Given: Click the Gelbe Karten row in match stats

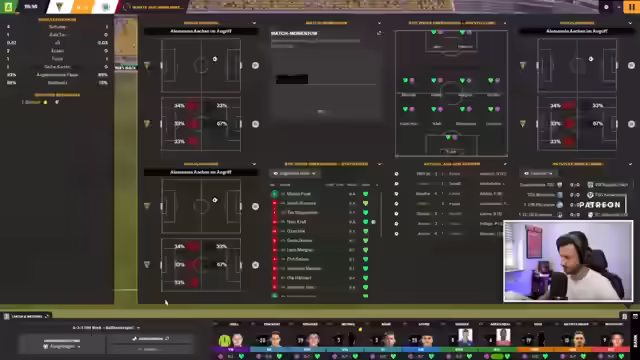Looking at the screenshot, I should 57,67.
